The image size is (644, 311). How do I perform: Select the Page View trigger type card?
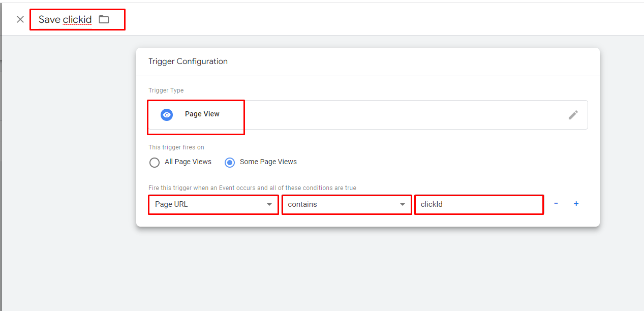point(196,117)
